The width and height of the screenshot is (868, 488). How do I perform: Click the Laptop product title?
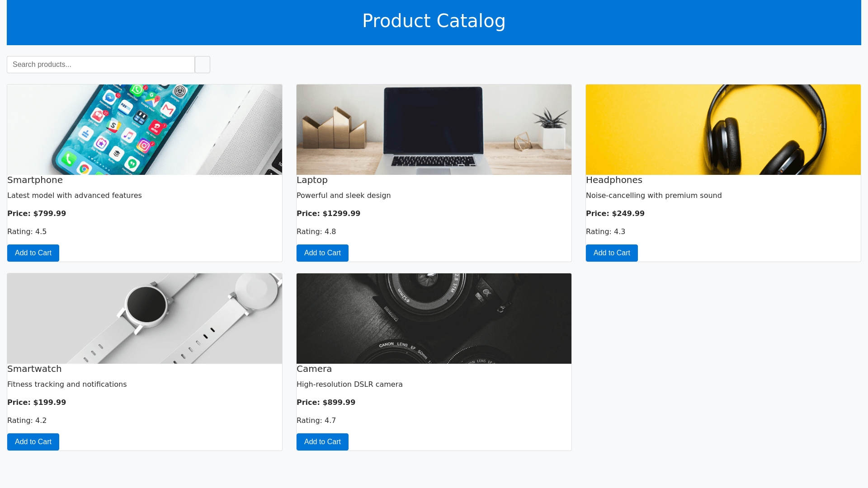pyautogui.click(x=312, y=180)
